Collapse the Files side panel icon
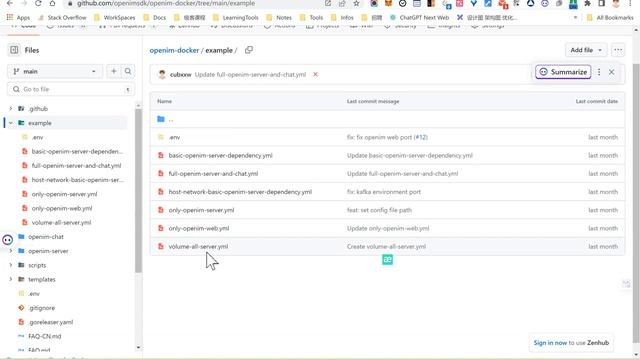The width and height of the screenshot is (640, 360). coord(14,50)
